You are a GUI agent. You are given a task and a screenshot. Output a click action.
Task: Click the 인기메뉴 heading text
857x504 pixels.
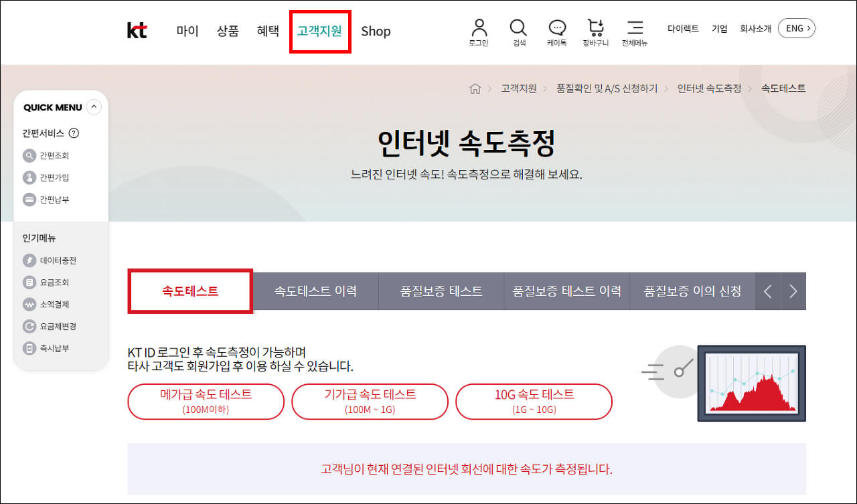coord(39,238)
